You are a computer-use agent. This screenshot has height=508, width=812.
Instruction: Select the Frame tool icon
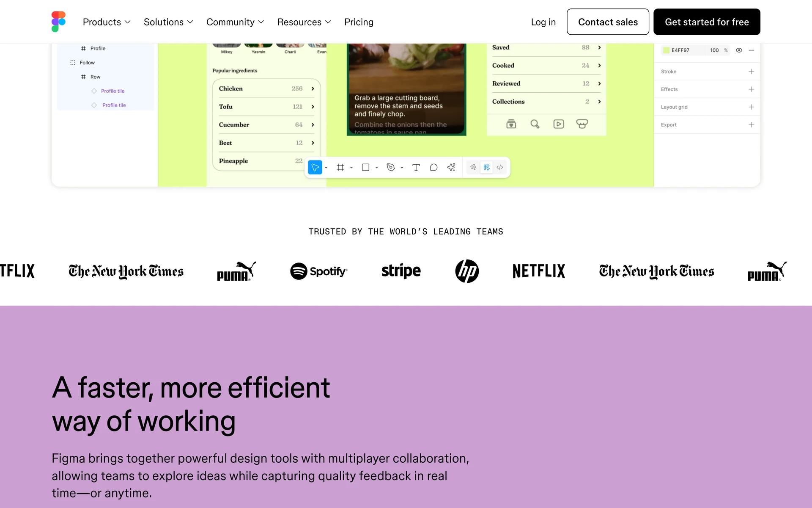point(340,168)
